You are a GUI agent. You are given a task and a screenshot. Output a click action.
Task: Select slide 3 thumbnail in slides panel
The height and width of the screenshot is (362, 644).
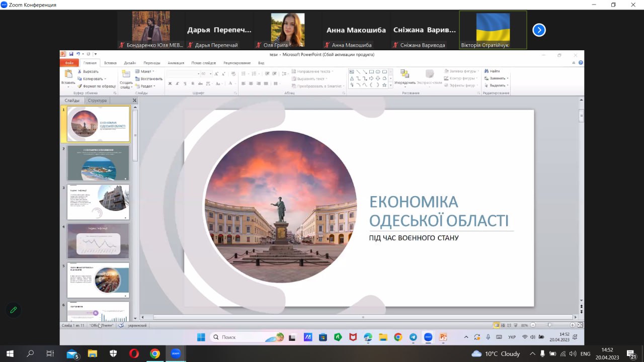(98, 202)
